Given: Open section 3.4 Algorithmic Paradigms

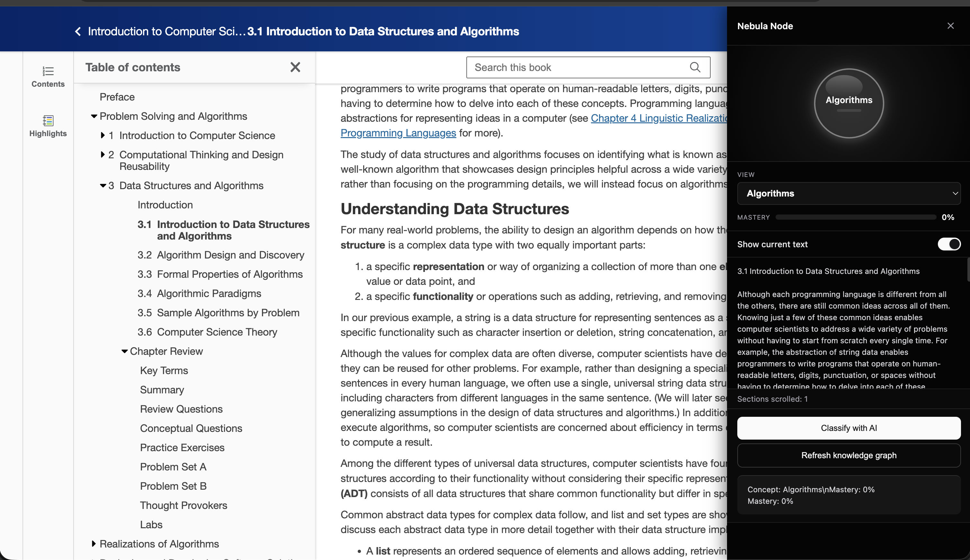Looking at the screenshot, I should 209,293.
